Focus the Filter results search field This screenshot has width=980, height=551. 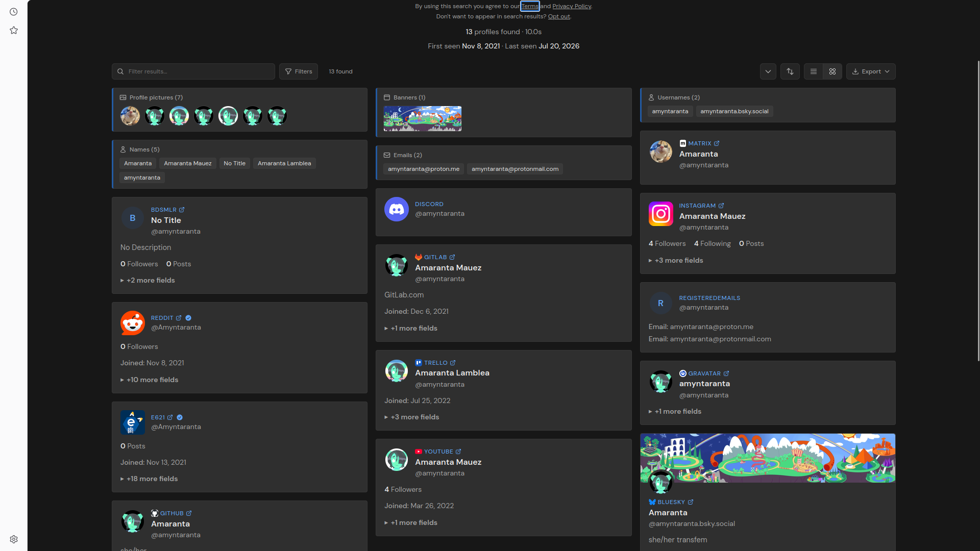pyautogui.click(x=193, y=71)
